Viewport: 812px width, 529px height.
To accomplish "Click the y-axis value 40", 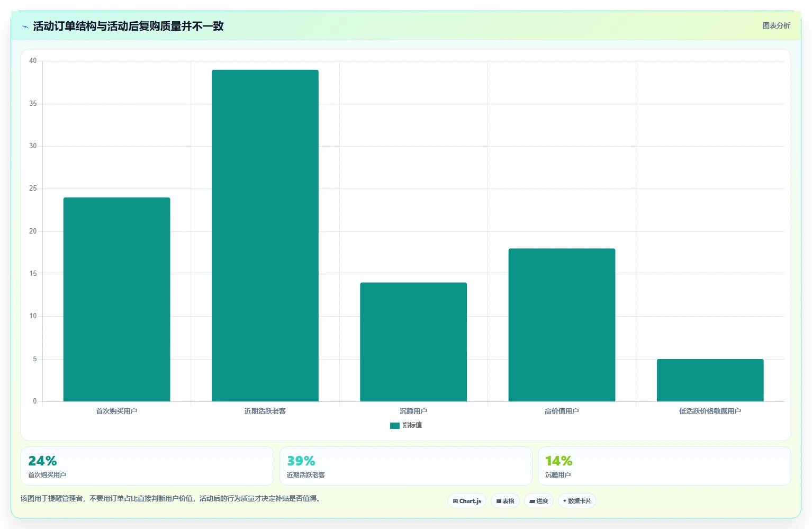I will [x=33, y=61].
